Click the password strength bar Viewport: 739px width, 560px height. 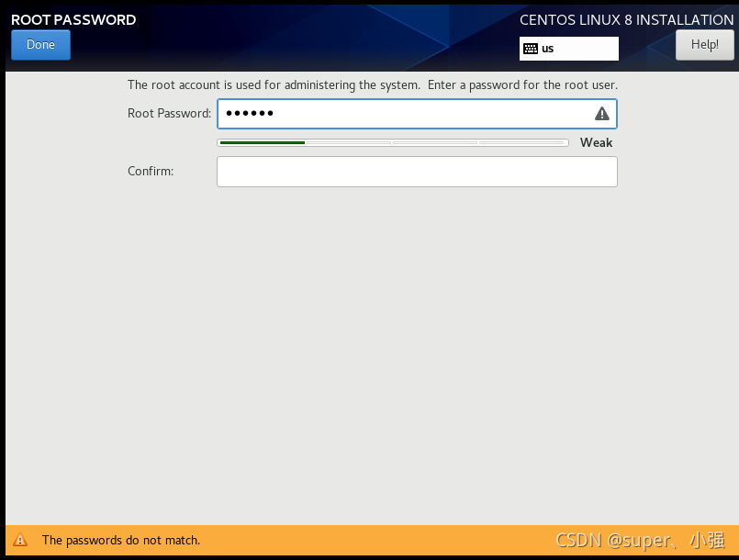pyautogui.click(x=393, y=142)
